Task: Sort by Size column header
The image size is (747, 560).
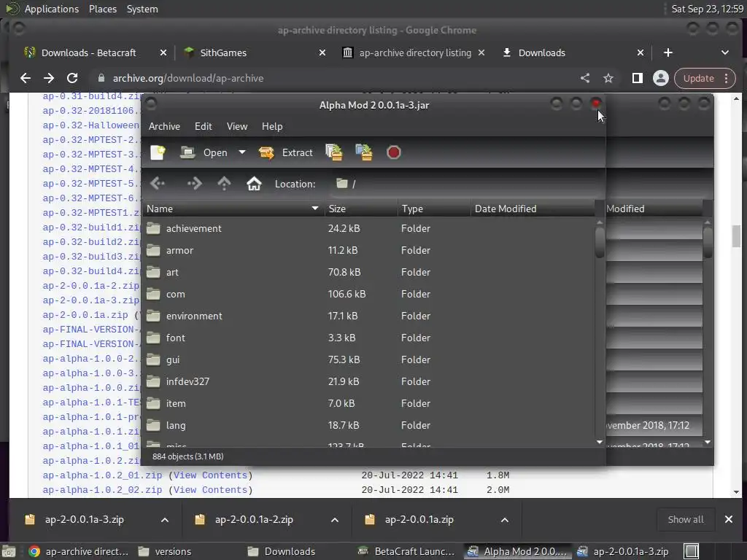Action: point(360,209)
